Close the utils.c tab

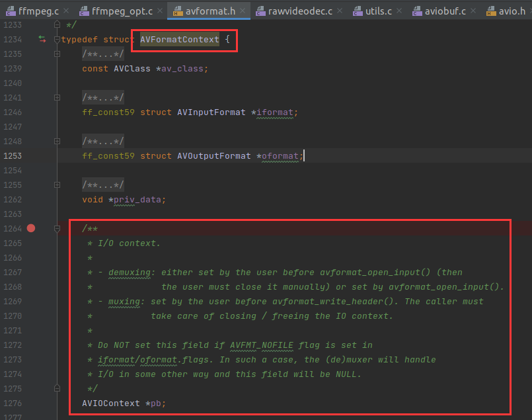click(x=399, y=11)
